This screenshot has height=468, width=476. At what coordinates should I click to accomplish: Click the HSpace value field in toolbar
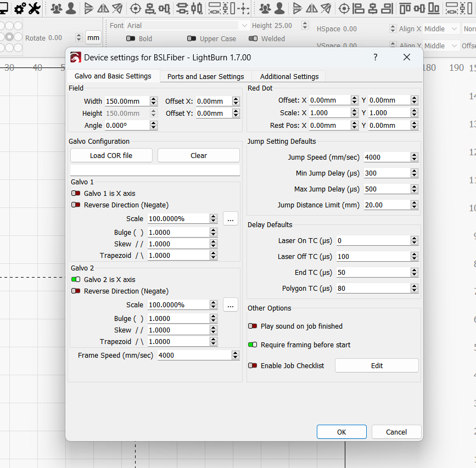coord(366,29)
